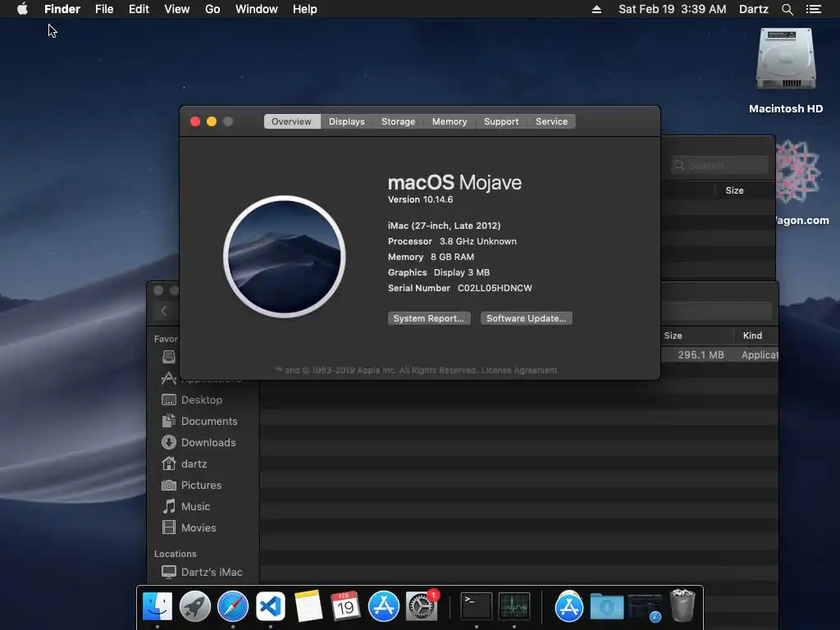Open the Edit menu
The image size is (840, 630).
[139, 9]
